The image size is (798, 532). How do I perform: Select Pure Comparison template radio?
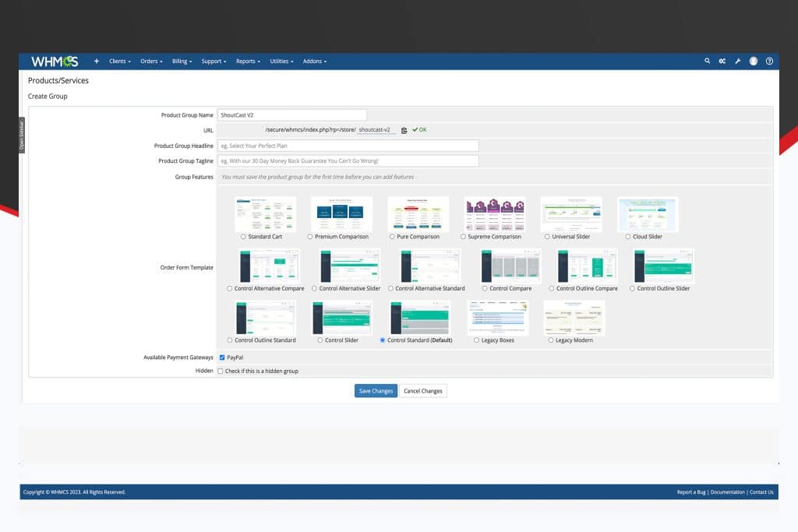pyautogui.click(x=392, y=237)
